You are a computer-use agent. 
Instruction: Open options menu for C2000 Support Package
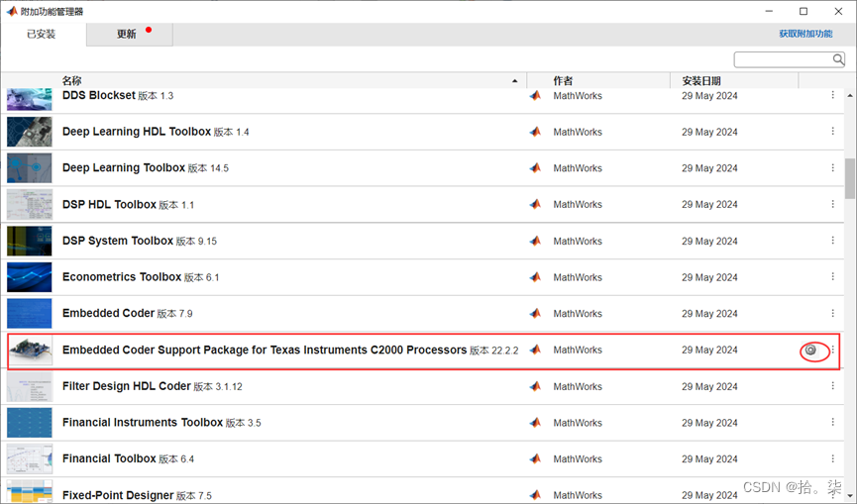click(x=833, y=350)
